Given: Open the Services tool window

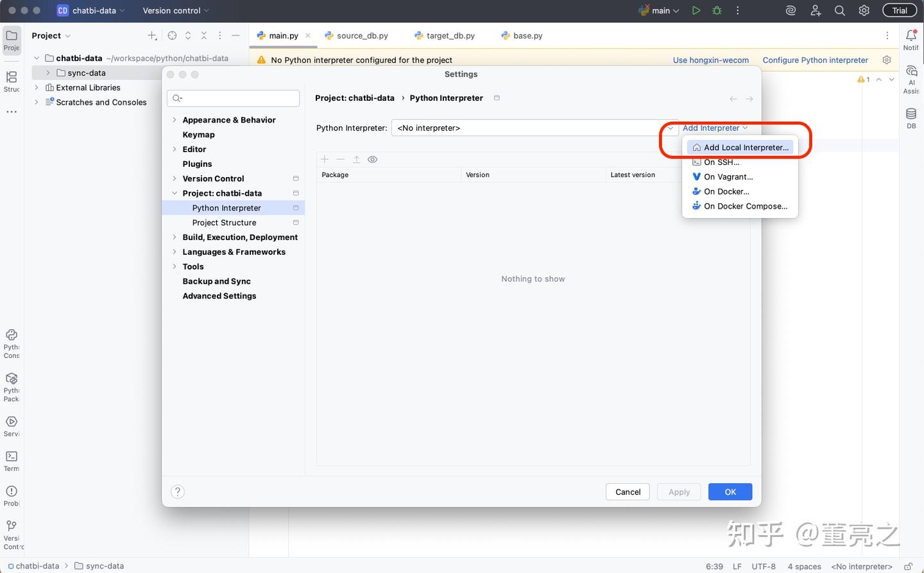Looking at the screenshot, I should click(12, 426).
